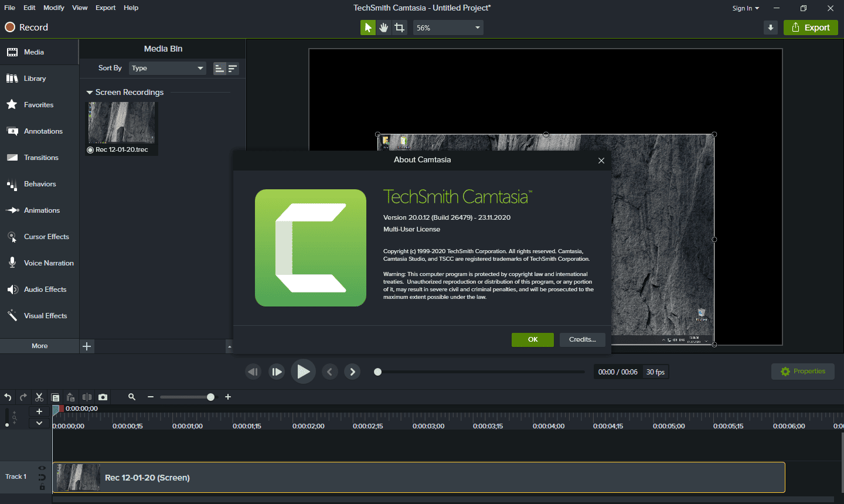Open the Favorites panel

[39, 105]
